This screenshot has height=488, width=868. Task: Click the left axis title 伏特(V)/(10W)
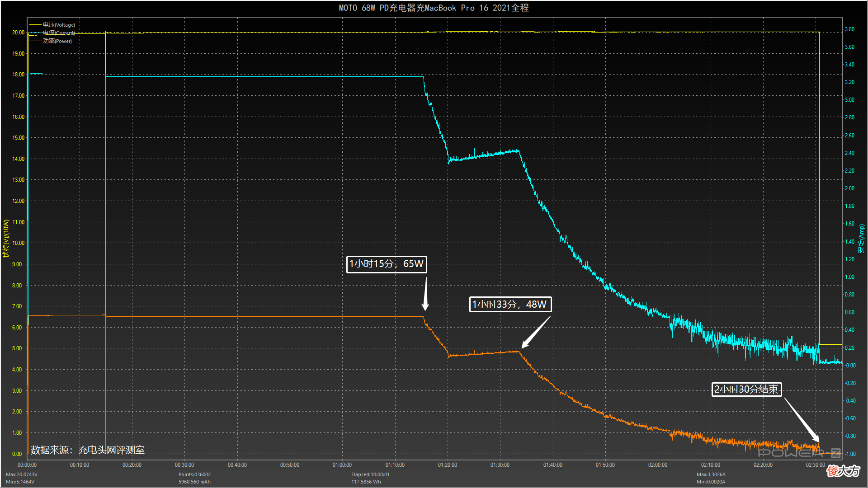pos(6,238)
